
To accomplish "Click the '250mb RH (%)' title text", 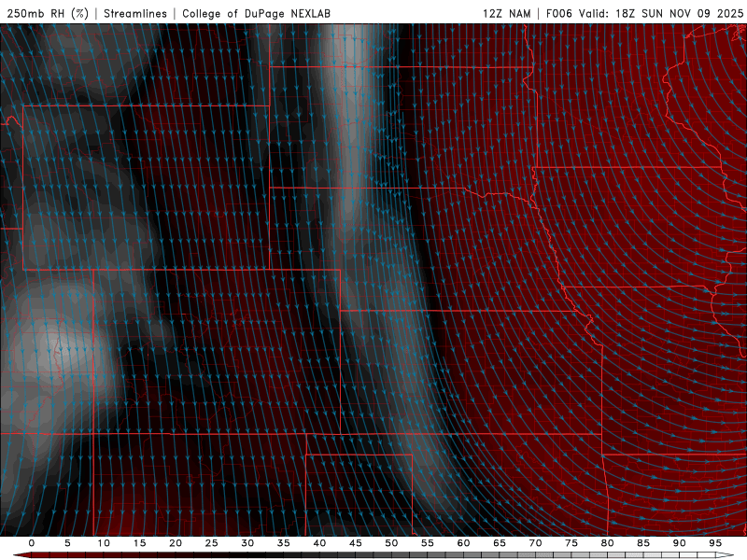I will (48, 13).
